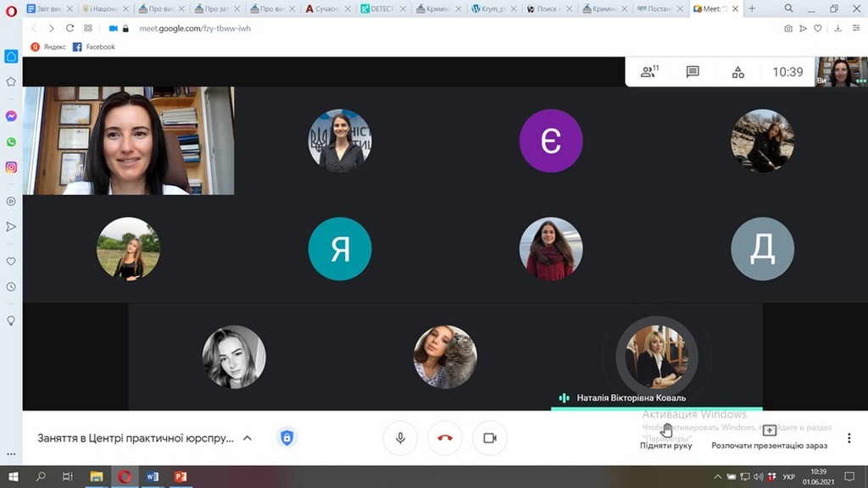This screenshot has height=488, width=868.
Task: Toggle the microphone on or off
Action: (400, 438)
